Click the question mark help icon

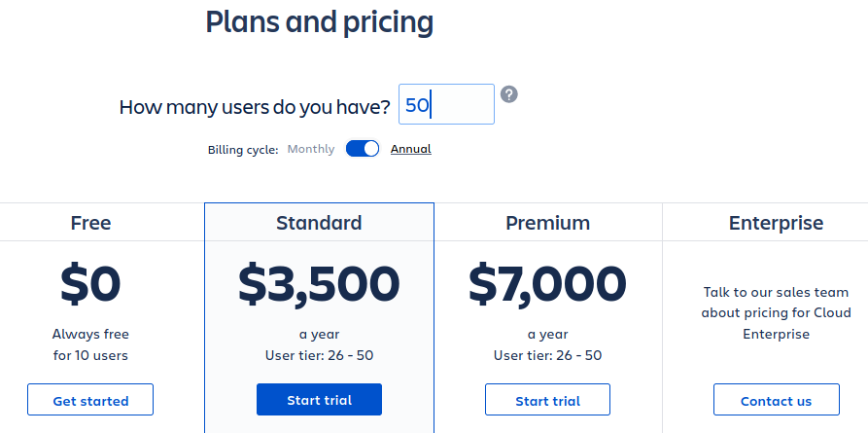509,94
